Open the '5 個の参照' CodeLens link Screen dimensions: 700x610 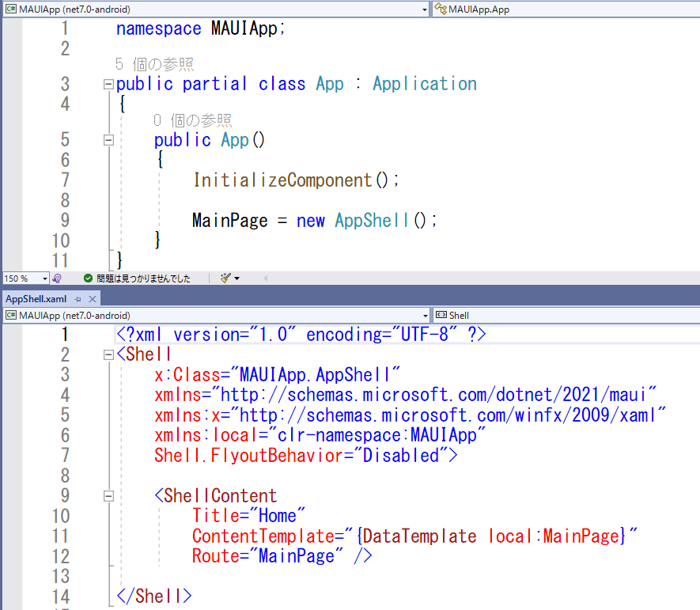(x=154, y=64)
